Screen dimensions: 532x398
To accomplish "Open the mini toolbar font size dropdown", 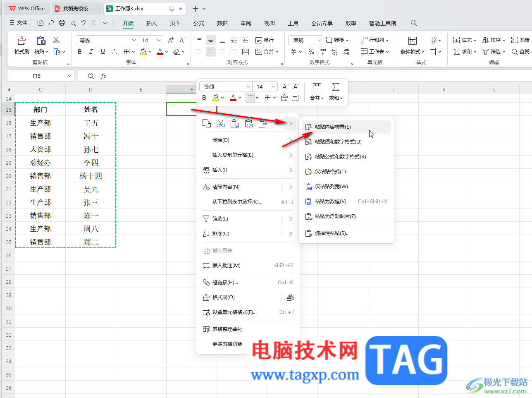I will pyautogui.click(x=273, y=86).
